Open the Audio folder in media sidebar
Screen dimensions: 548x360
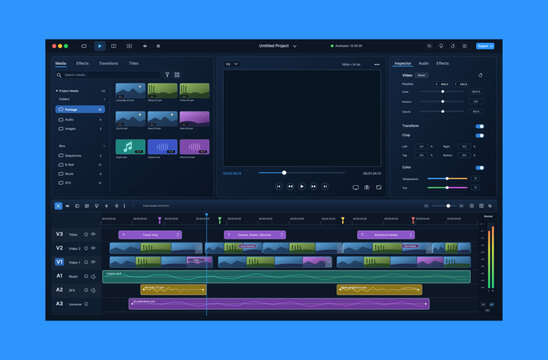tap(80, 120)
